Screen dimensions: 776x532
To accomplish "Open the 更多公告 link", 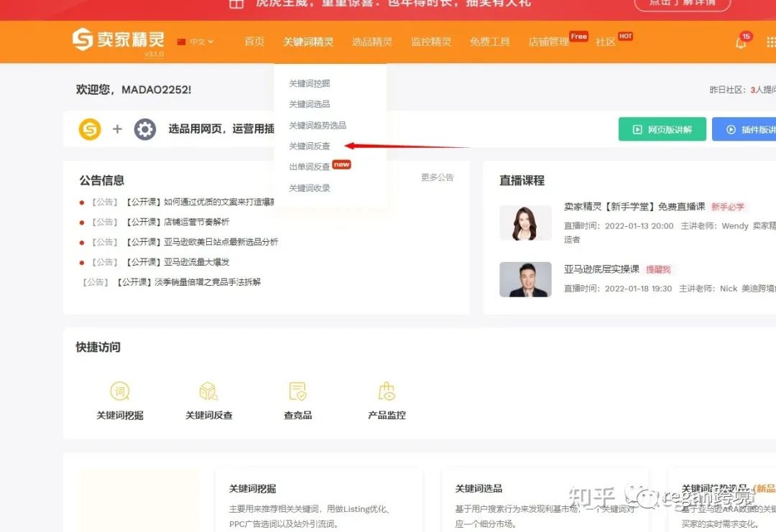I will pyautogui.click(x=438, y=177).
